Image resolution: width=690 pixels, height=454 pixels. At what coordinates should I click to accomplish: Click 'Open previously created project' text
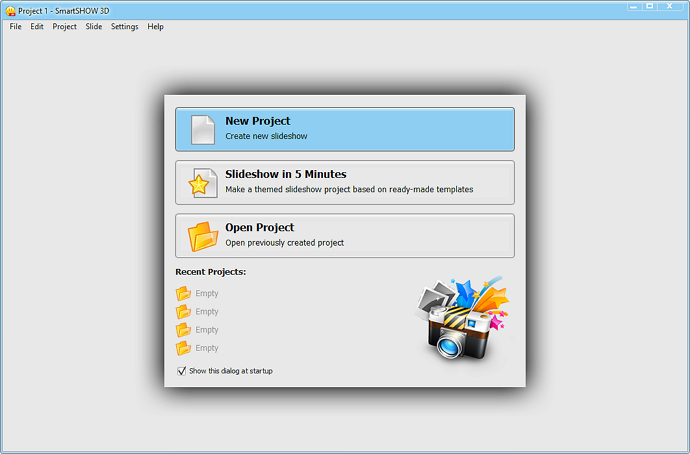(284, 243)
